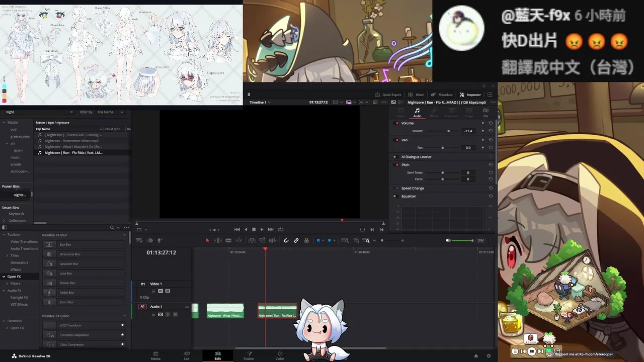Click the Volume value field -11.4
Viewport: 644px width, 362px height.
(x=468, y=131)
